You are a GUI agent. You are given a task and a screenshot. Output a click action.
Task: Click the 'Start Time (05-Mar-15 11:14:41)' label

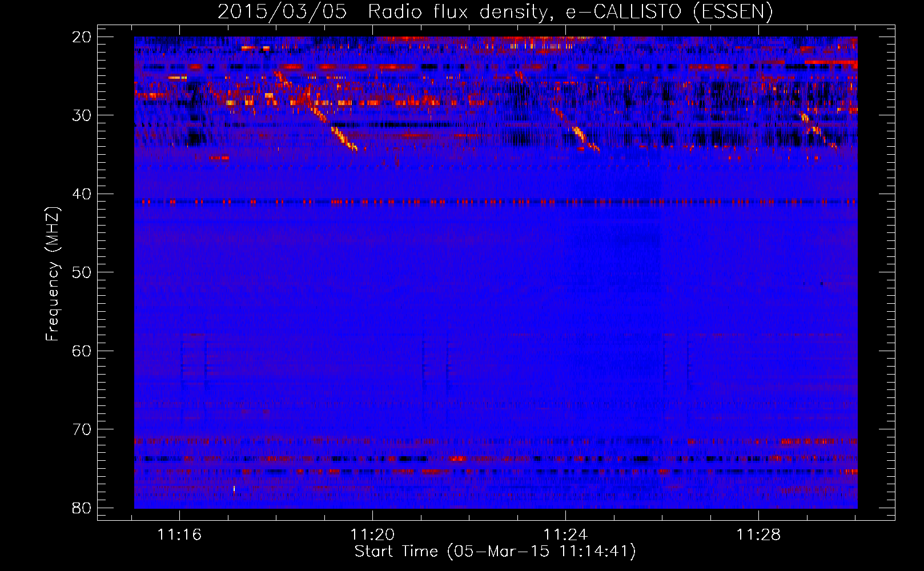click(x=495, y=552)
